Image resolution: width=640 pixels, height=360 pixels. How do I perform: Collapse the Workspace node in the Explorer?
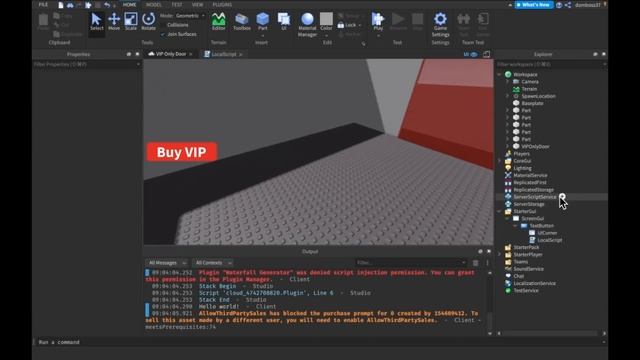click(499, 75)
